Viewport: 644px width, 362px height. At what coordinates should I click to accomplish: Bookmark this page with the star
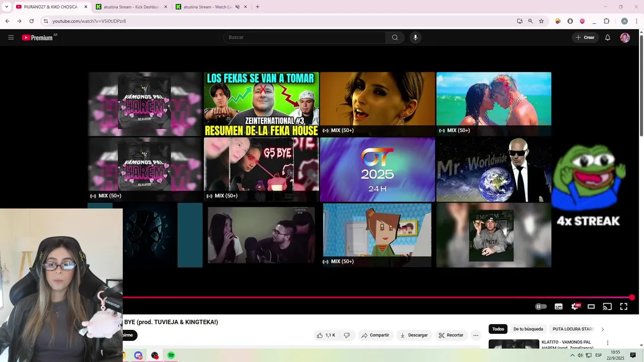point(541,21)
